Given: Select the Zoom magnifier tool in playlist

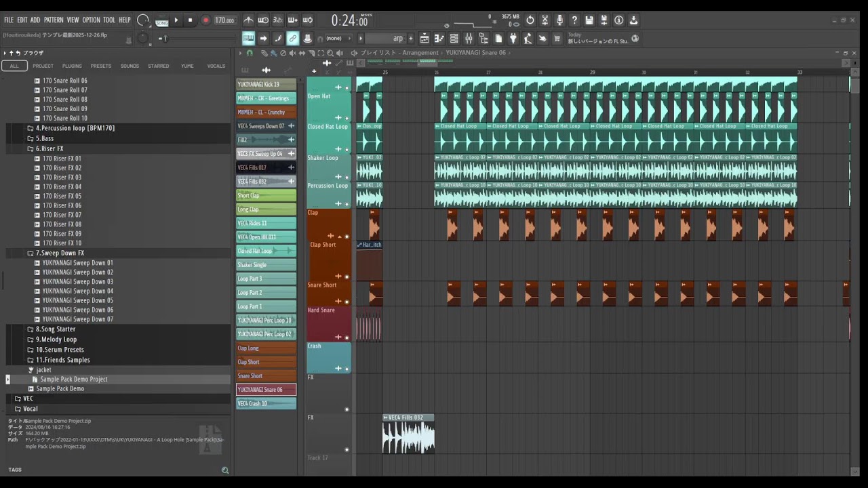Looking at the screenshot, I should [x=330, y=53].
